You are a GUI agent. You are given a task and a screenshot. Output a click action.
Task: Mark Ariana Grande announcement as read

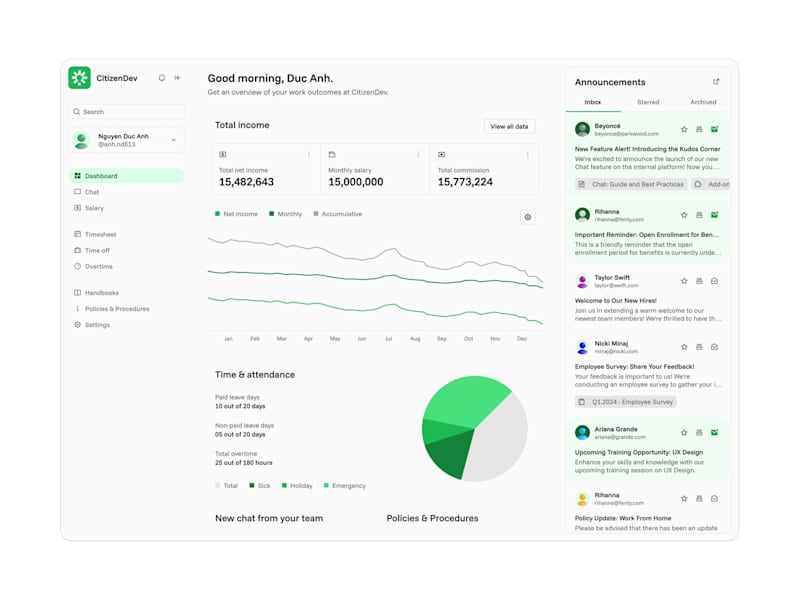click(x=714, y=433)
